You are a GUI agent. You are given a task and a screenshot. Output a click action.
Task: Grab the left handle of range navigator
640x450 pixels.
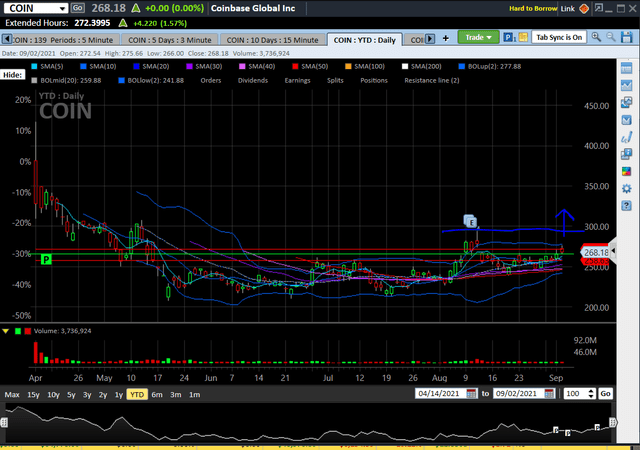(4, 423)
